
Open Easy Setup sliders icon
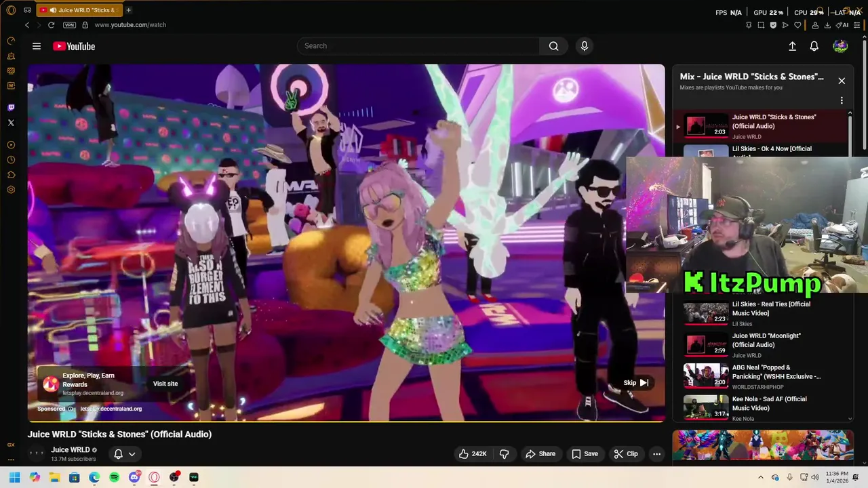tap(857, 25)
